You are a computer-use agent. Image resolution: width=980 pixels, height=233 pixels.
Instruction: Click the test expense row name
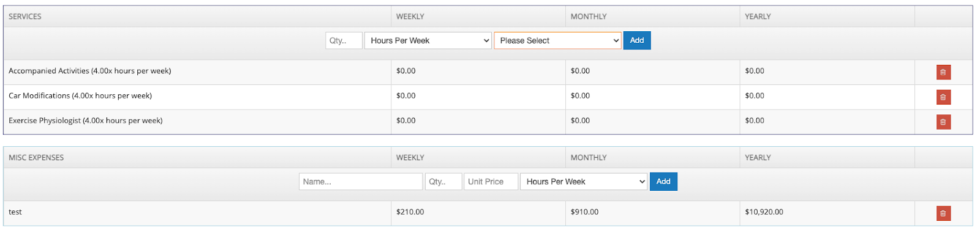tap(15, 212)
